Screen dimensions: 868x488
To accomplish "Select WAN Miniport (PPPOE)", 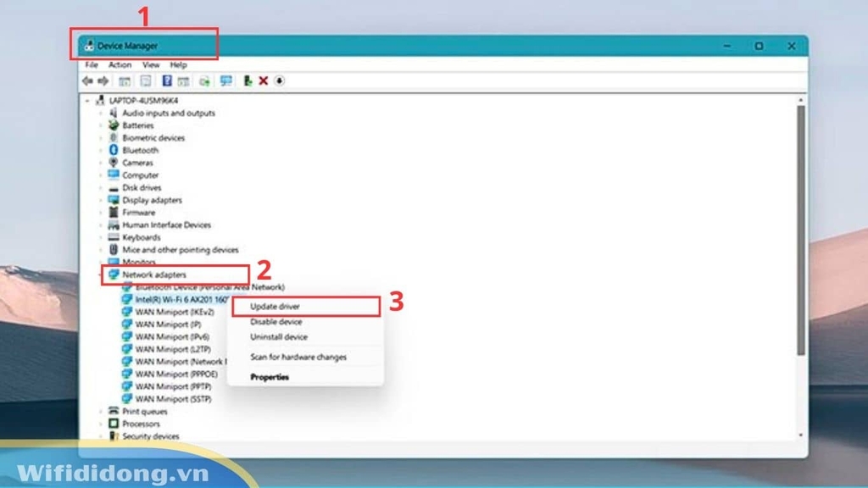I will pyautogui.click(x=176, y=374).
